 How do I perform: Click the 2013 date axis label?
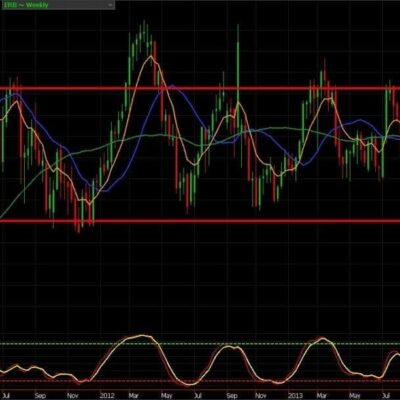point(295,396)
